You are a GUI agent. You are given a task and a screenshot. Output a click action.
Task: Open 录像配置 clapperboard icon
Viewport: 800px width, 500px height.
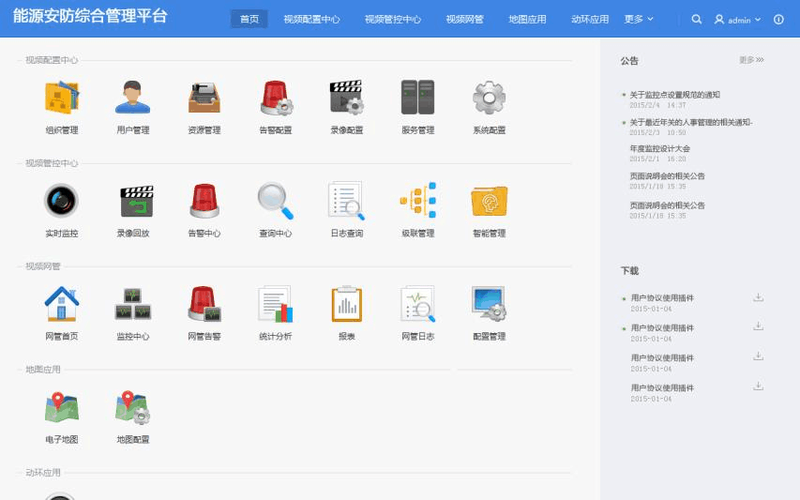click(x=347, y=97)
